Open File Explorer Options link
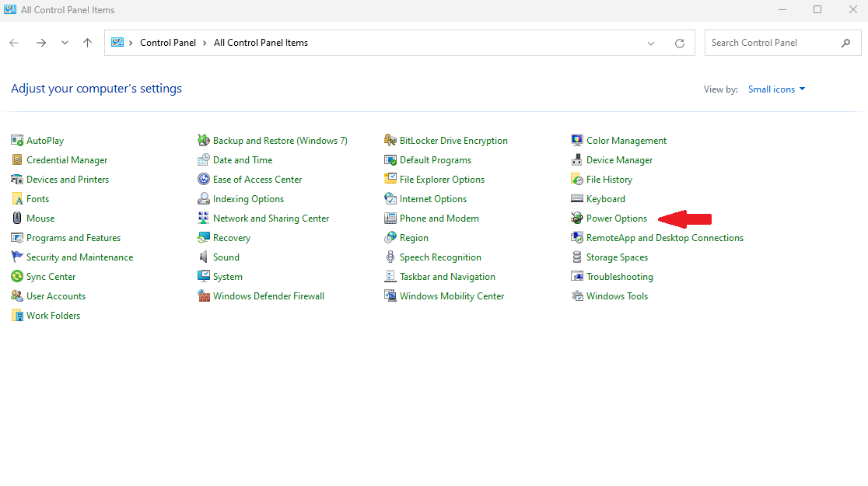Viewport: 868px width, 486px height. click(x=442, y=180)
